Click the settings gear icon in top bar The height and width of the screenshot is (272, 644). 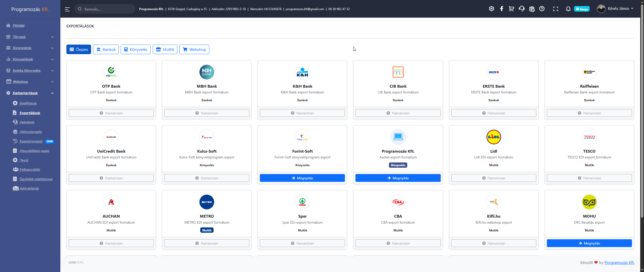(491, 9)
